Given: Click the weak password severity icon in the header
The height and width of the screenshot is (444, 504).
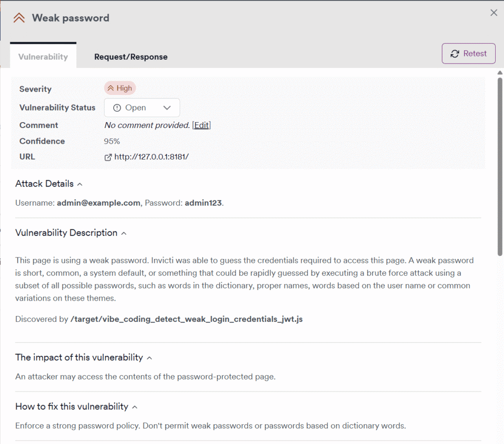Looking at the screenshot, I should point(19,17).
